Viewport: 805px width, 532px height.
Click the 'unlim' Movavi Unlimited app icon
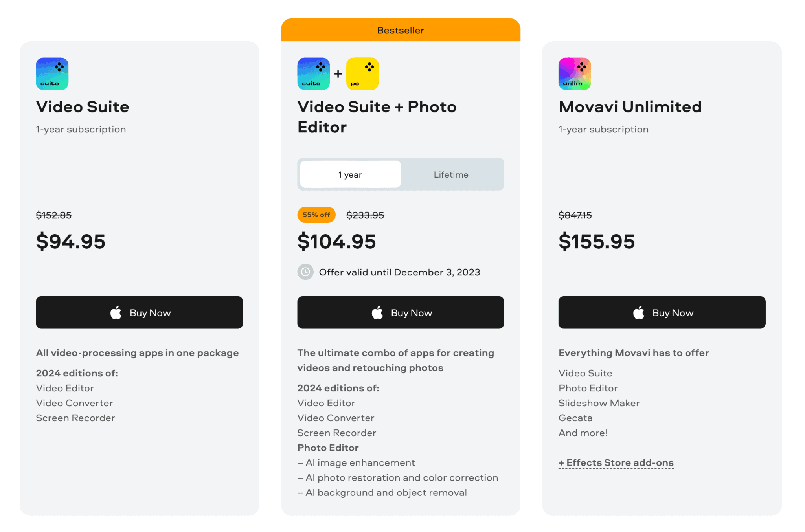pyautogui.click(x=574, y=73)
